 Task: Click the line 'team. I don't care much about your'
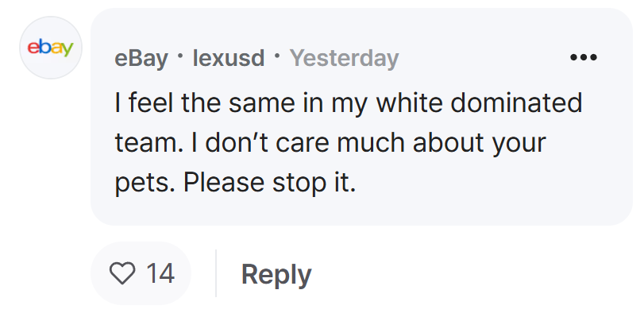[x=330, y=143]
